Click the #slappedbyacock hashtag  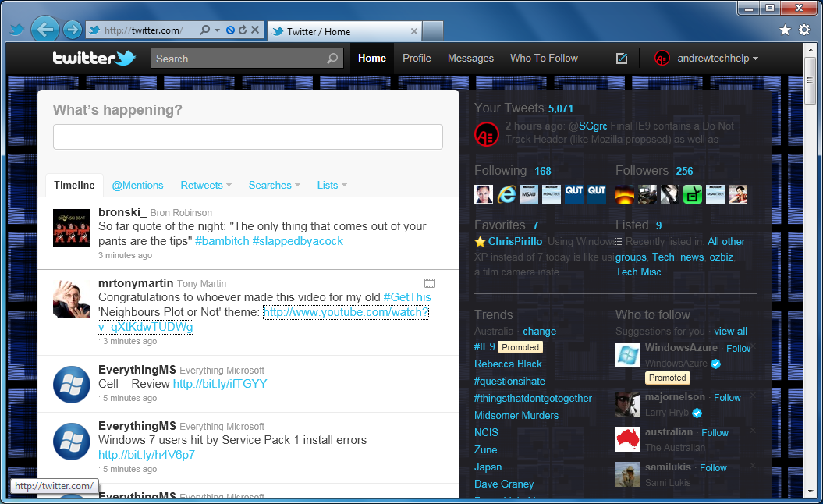pos(297,241)
